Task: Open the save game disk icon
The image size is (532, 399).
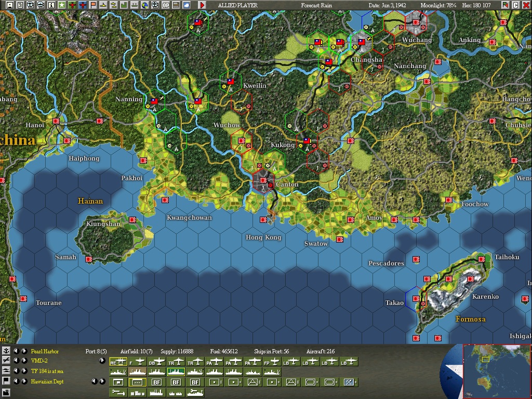Action: (10, 5)
